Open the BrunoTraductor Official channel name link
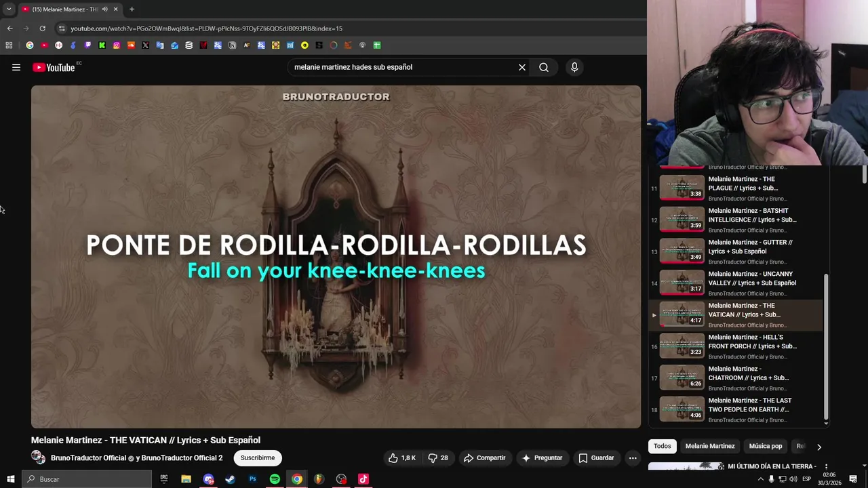This screenshot has width=868, height=488. coord(90,458)
